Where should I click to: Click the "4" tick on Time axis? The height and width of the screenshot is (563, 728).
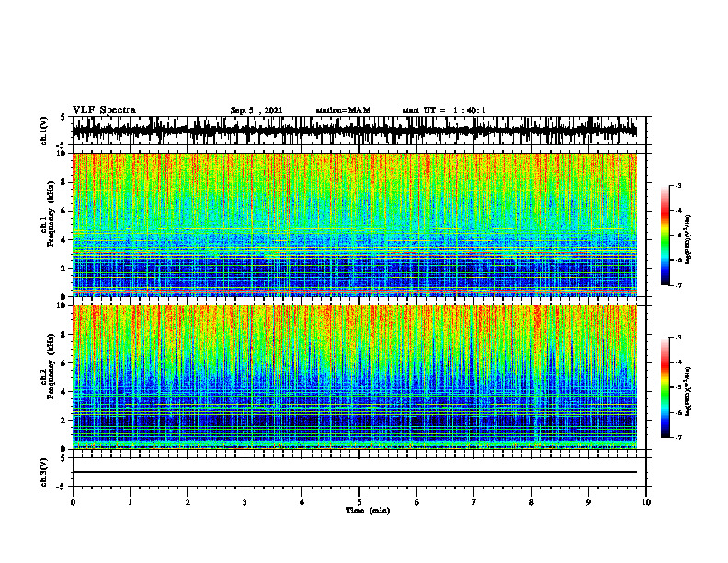click(x=302, y=502)
